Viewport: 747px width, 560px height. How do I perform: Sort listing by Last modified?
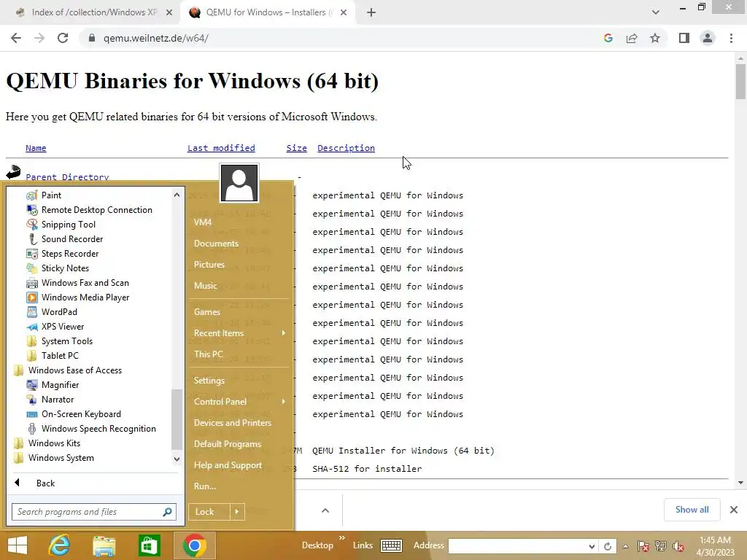(221, 148)
